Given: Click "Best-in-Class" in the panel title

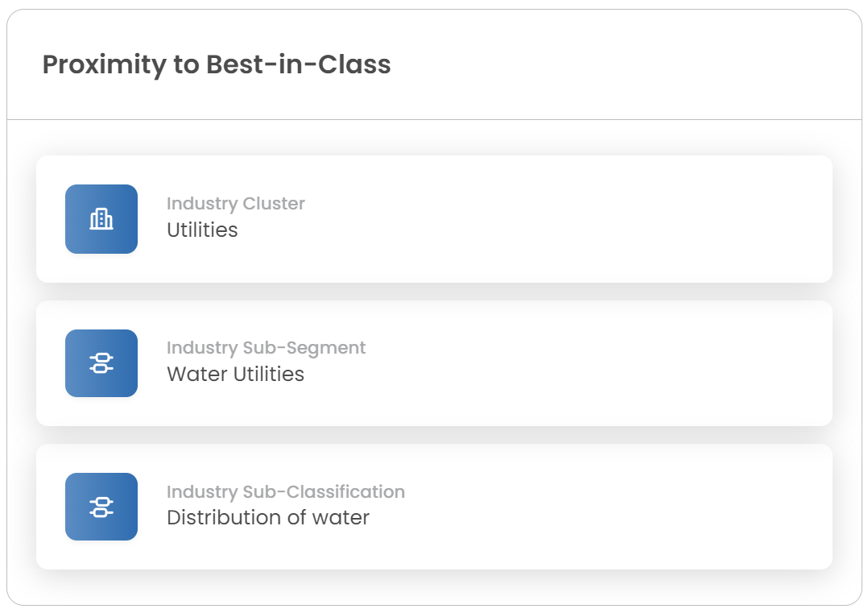Looking at the screenshot, I should (299, 64).
